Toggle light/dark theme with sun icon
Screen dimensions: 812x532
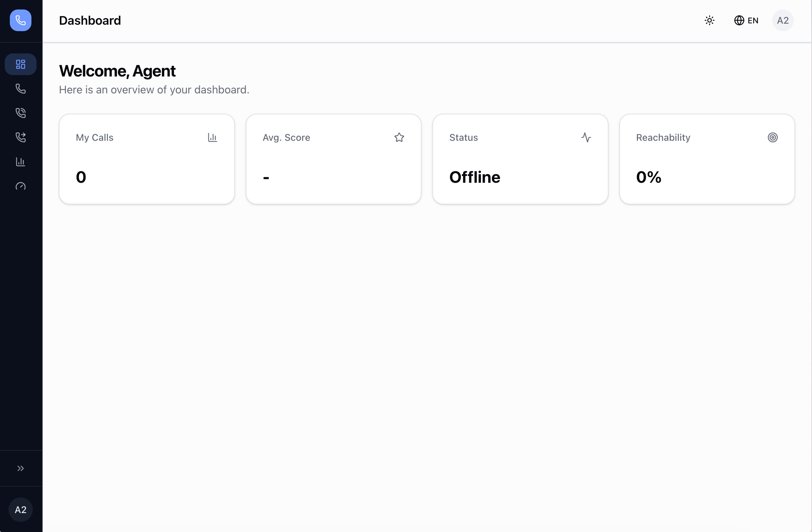(x=710, y=20)
